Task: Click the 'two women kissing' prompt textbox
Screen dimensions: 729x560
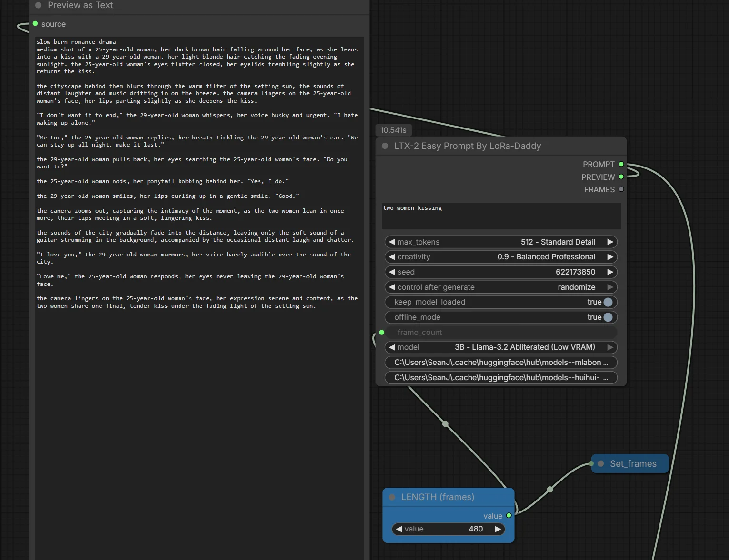Action: 501,216
